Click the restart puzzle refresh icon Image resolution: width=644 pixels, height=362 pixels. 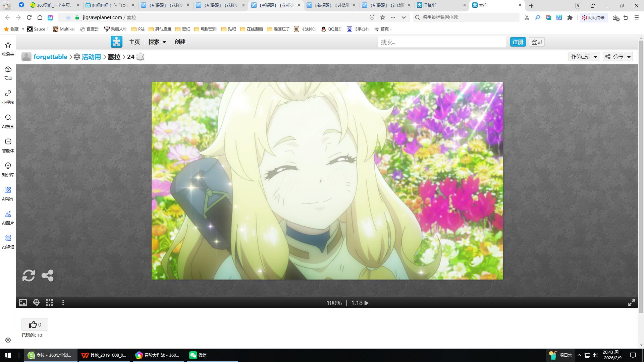pos(29,276)
